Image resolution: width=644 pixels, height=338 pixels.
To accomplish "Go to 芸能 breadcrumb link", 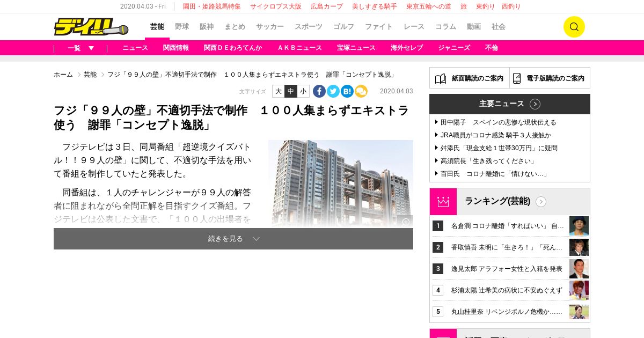I will pyautogui.click(x=90, y=75).
